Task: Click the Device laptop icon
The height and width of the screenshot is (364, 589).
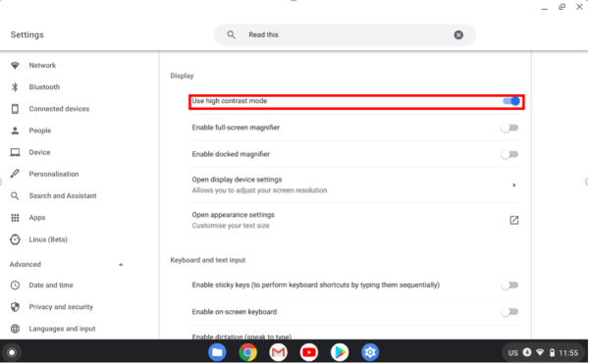Action: click(x=15, y=152)
